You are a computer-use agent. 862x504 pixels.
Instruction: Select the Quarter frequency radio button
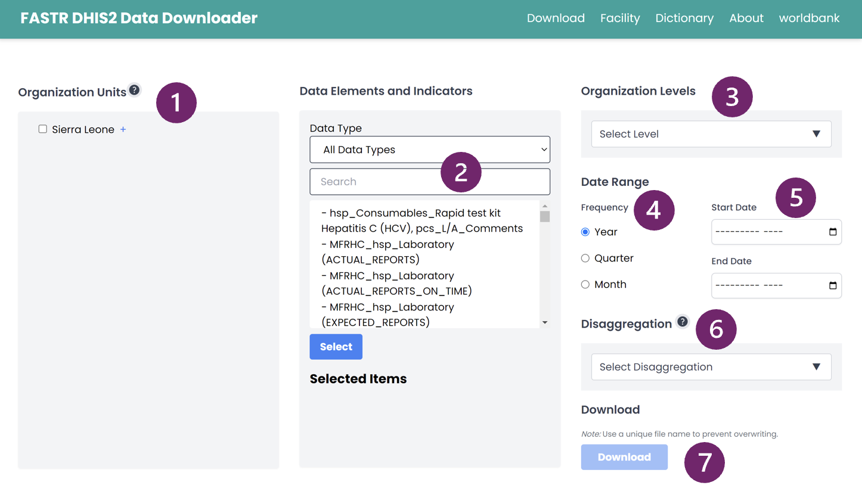click(x=585, y=258)
